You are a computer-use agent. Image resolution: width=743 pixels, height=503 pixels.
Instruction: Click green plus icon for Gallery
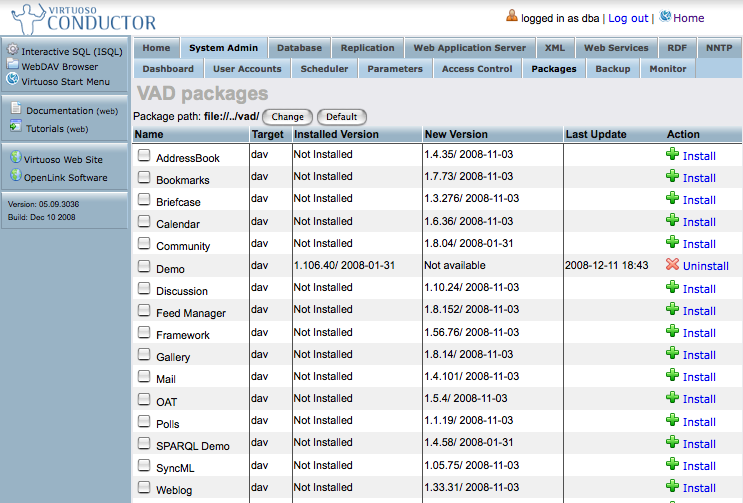tap(672, 353)
